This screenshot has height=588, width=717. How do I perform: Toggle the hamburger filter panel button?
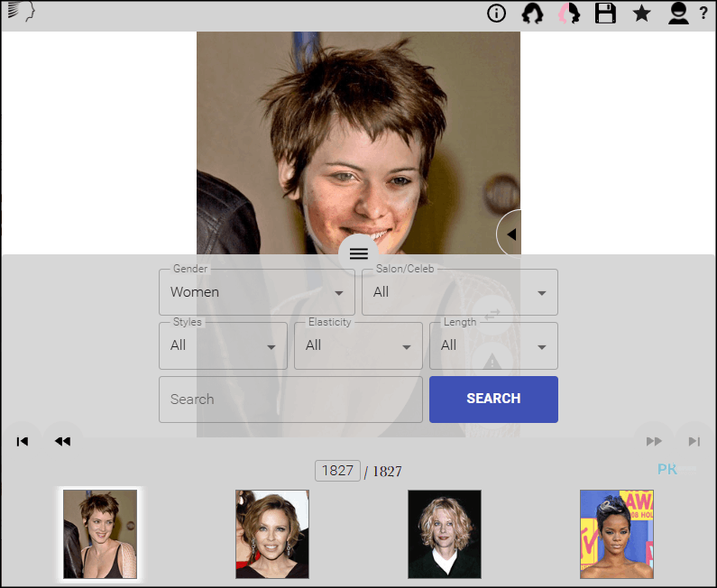coord(359,253)
